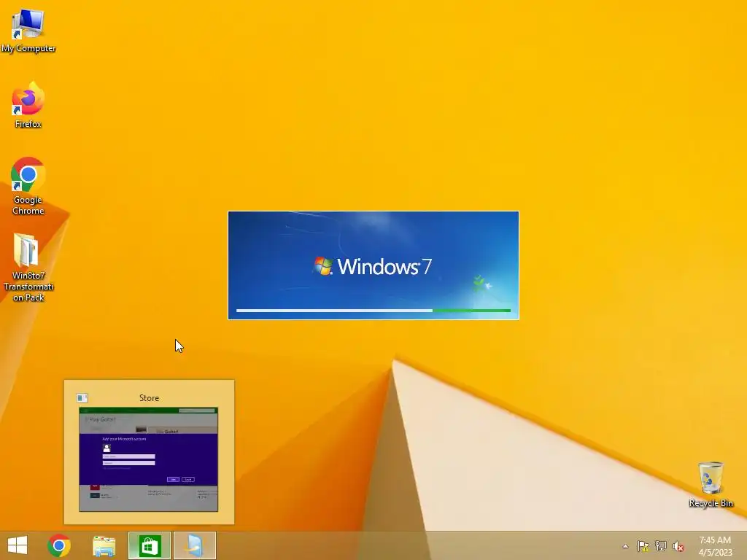Open the clock showing 7:45 AM
747x560 pixels.
click(x=715, y=546)
